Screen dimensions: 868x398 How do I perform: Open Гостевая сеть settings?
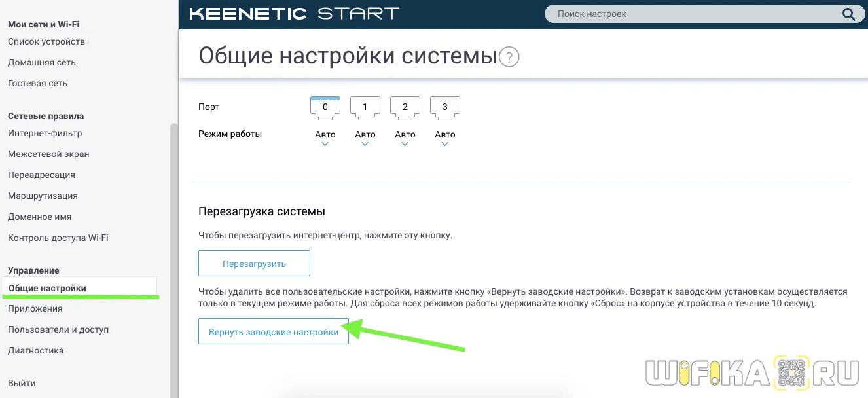37,83
